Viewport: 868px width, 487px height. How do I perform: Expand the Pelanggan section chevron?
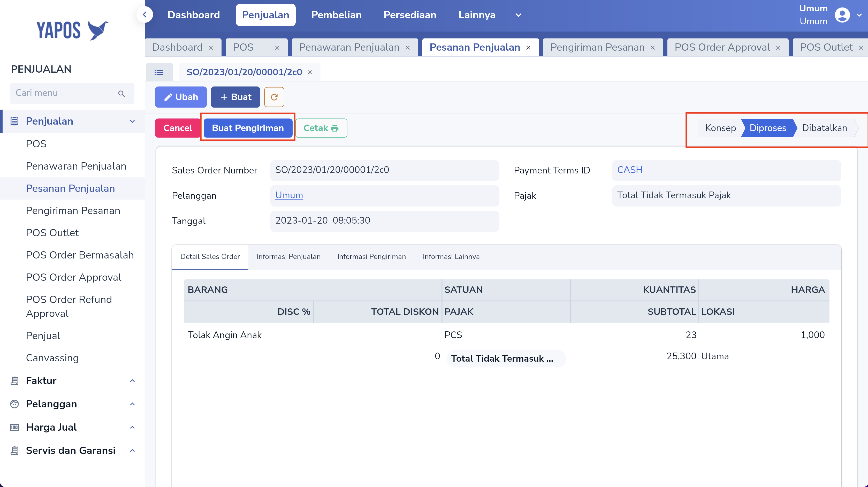(x=132, y=404)
